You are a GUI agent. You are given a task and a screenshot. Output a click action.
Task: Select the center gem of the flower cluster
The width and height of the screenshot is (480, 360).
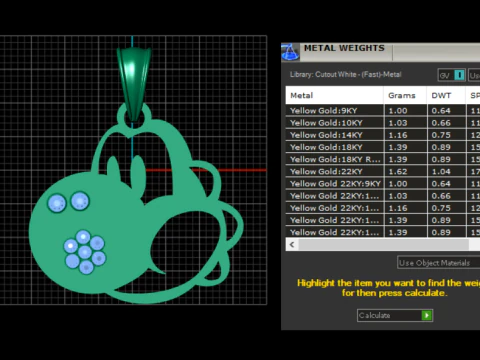(85, 252)
